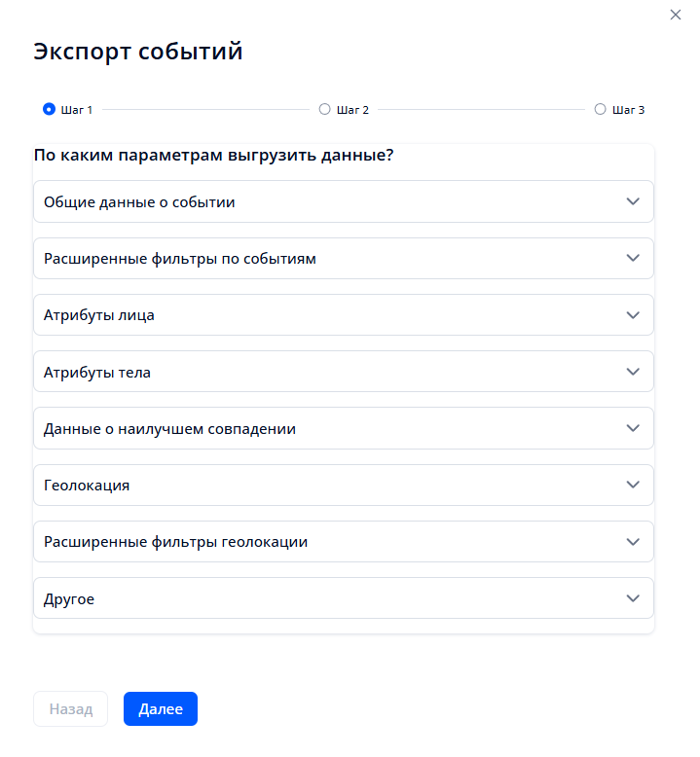Click chevron next to Расширенные фильтры по событиям

point(633,258)
